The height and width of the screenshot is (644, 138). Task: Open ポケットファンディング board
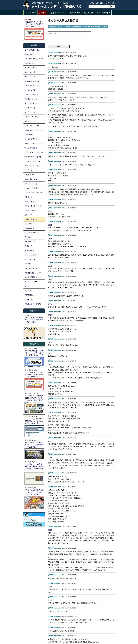pos(34,206)
